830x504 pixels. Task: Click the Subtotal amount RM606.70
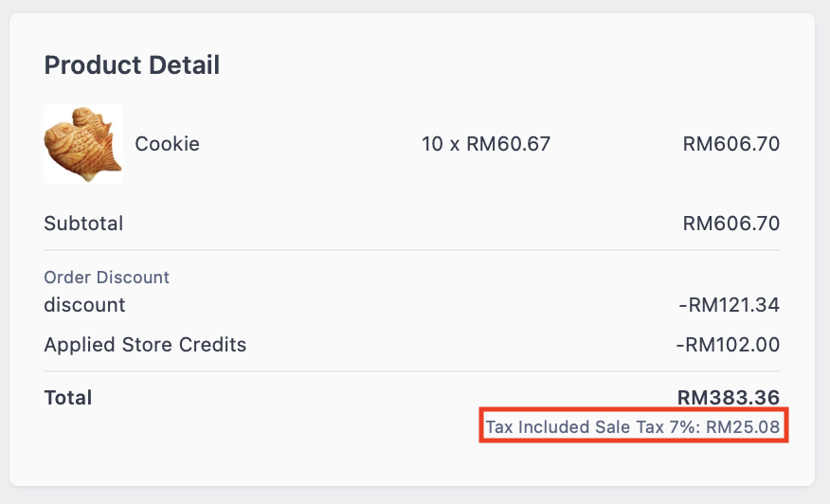point(731,224)
